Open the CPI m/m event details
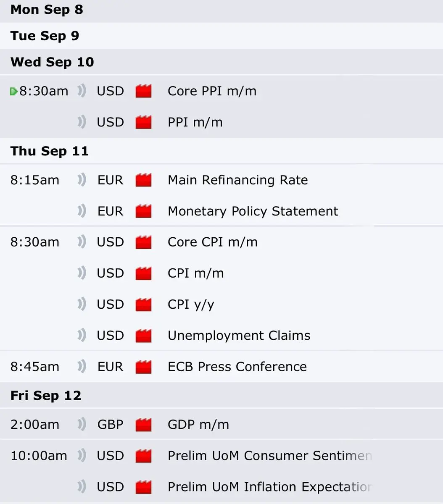 point(195,273)
